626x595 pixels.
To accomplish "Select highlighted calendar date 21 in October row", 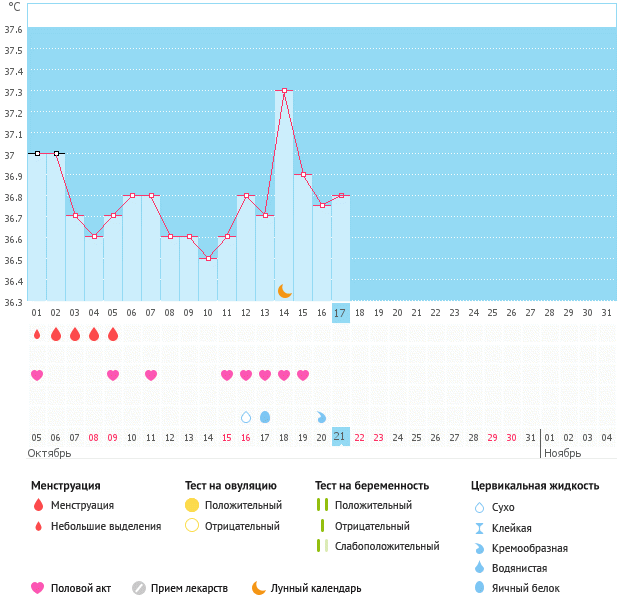I will pyautogui.click(x=340, y=437).
